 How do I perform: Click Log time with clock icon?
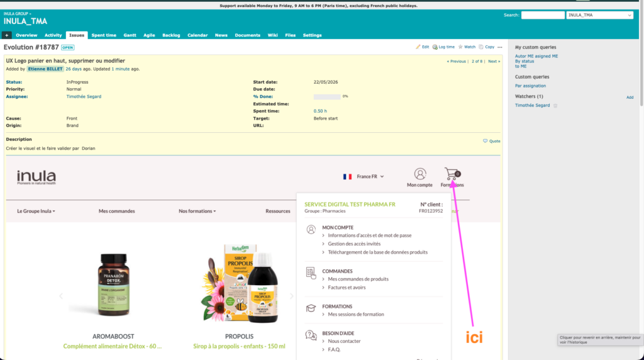[x=443, y=47]
